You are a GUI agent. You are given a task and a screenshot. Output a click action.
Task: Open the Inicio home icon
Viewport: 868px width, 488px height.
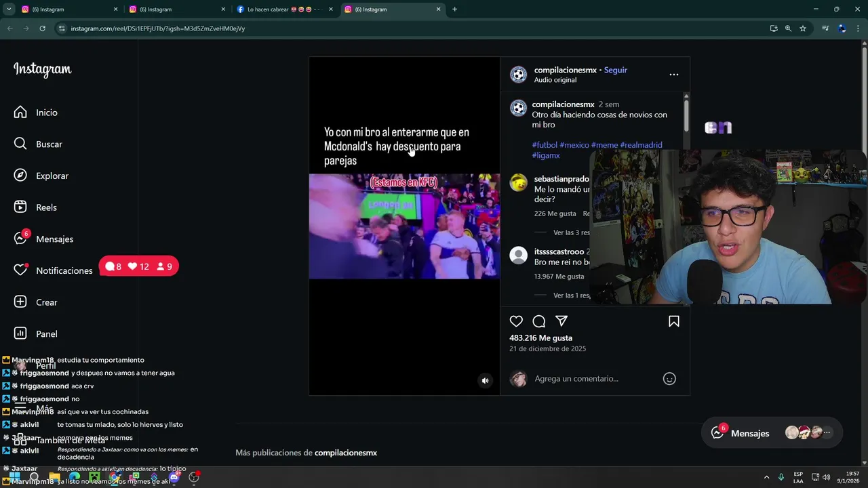pyautogui.click(x=20, y=113)
